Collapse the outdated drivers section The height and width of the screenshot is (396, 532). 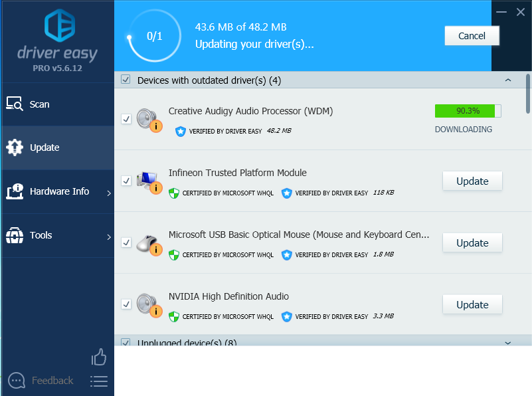(508, 80)
